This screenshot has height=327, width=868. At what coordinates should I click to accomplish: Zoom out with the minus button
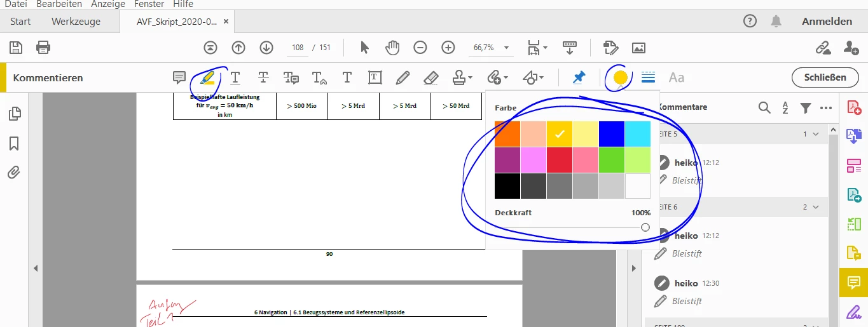point(420,48)
